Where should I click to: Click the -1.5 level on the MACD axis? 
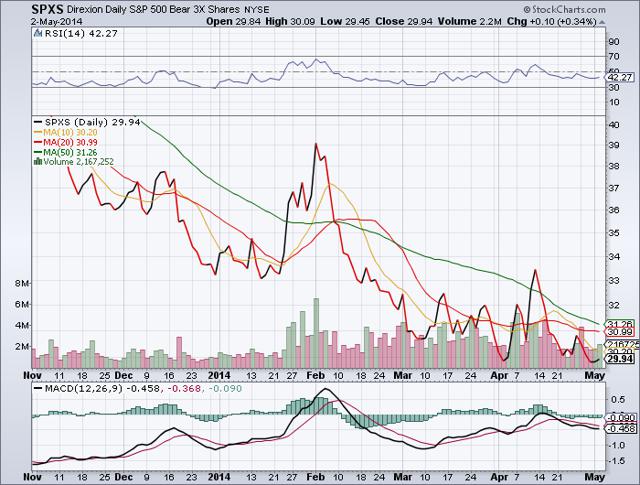616,461
